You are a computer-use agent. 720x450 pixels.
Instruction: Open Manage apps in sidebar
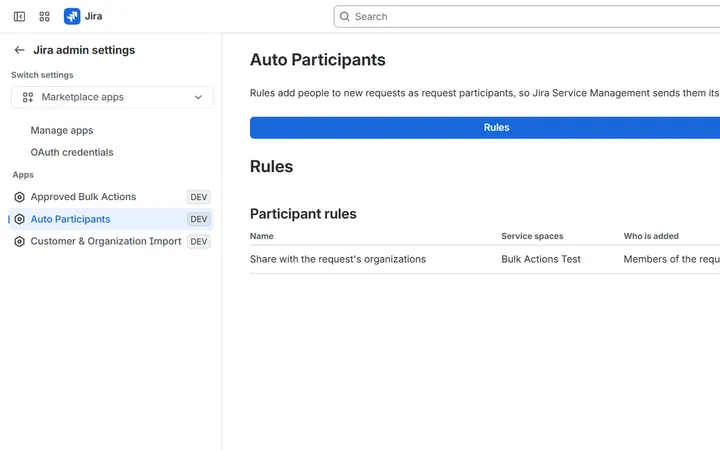[x=62, y=130]
